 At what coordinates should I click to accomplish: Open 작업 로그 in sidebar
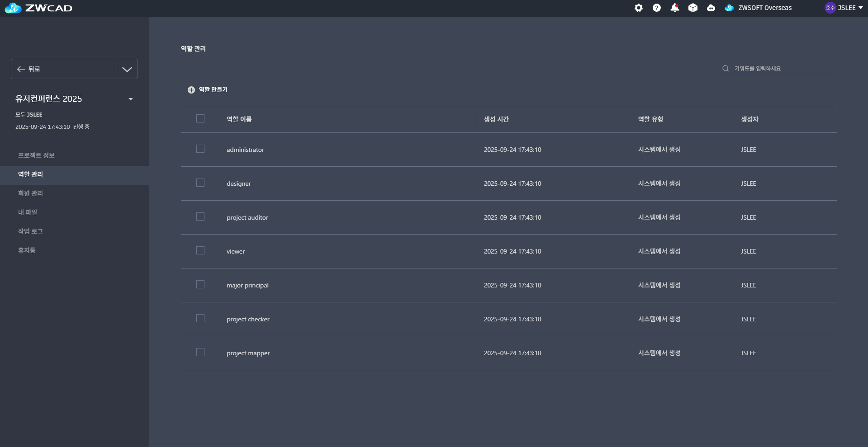click(75, 231)
